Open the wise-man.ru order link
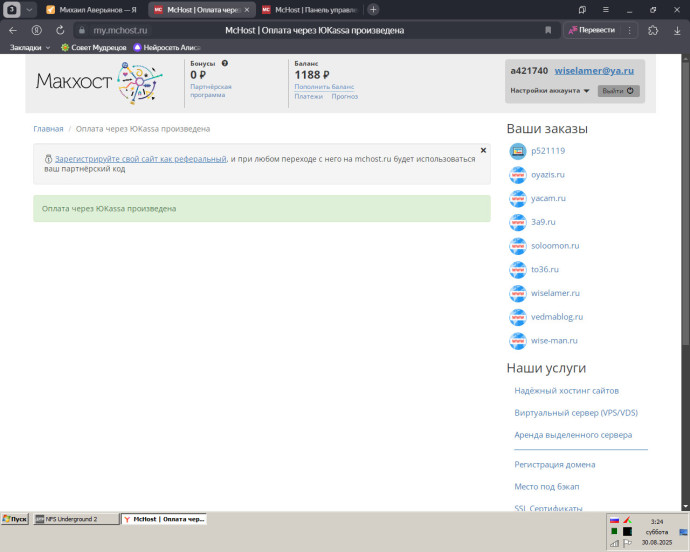 click(x=554, y=341)
